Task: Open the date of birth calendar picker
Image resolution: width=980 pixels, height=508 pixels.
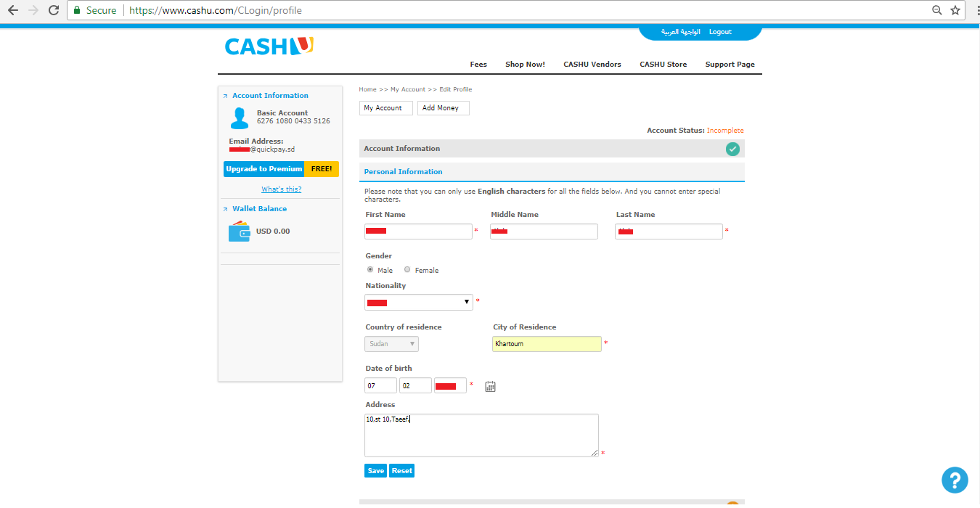Action: point(490,386)
